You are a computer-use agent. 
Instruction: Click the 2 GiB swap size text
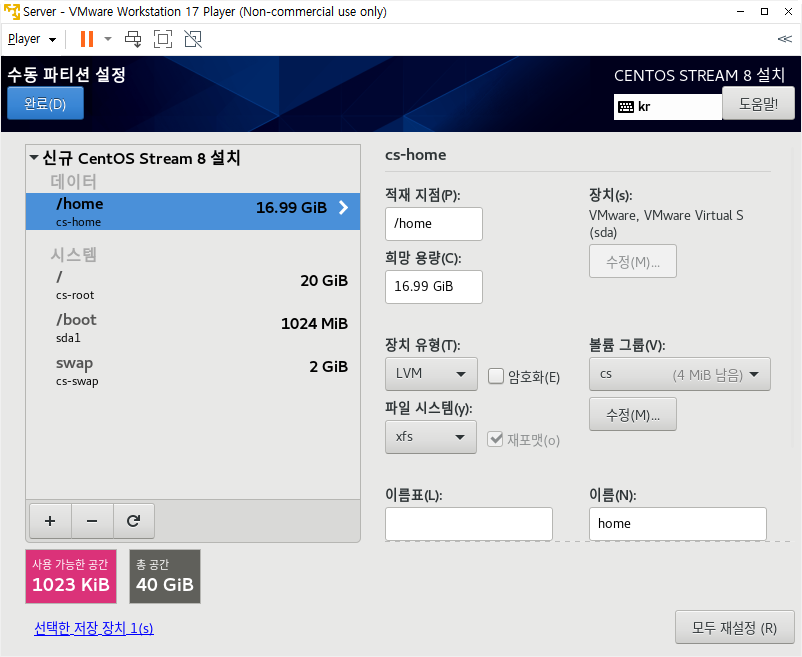point(328,367)
